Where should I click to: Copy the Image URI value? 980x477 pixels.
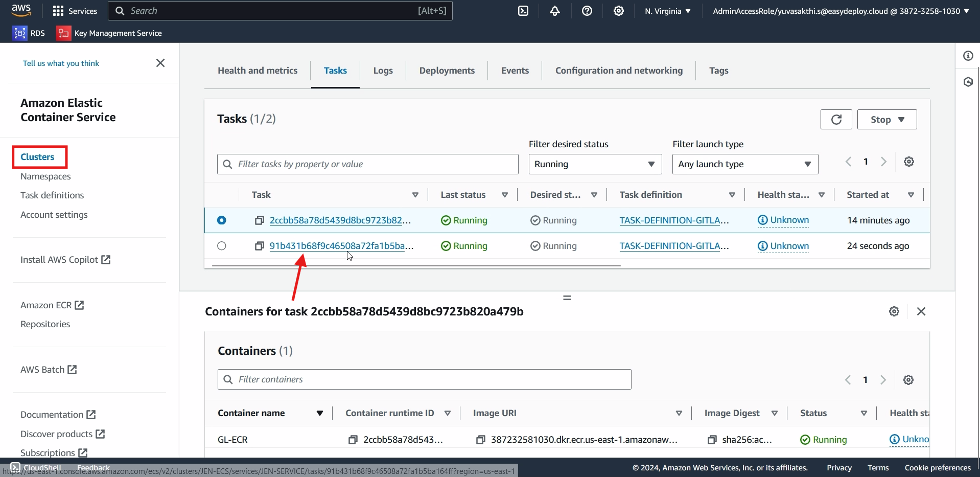pos(481,440)
